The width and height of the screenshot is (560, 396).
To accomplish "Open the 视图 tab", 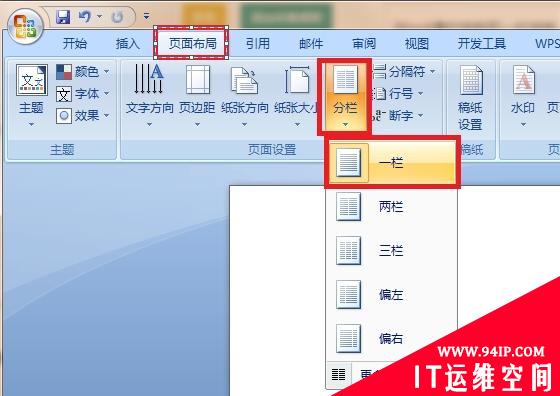I will click(416, 44).
